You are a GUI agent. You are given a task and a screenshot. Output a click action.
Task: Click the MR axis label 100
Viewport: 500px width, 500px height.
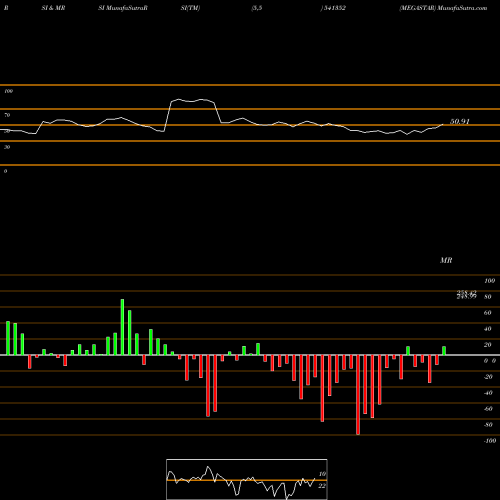[x=489, y=281]
